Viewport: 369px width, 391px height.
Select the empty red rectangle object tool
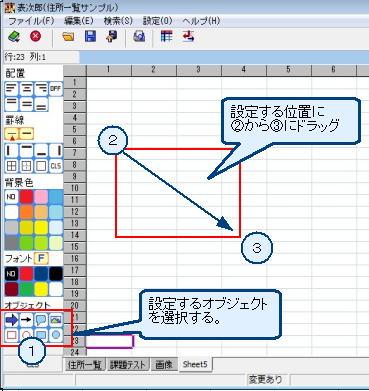(12, 335)
